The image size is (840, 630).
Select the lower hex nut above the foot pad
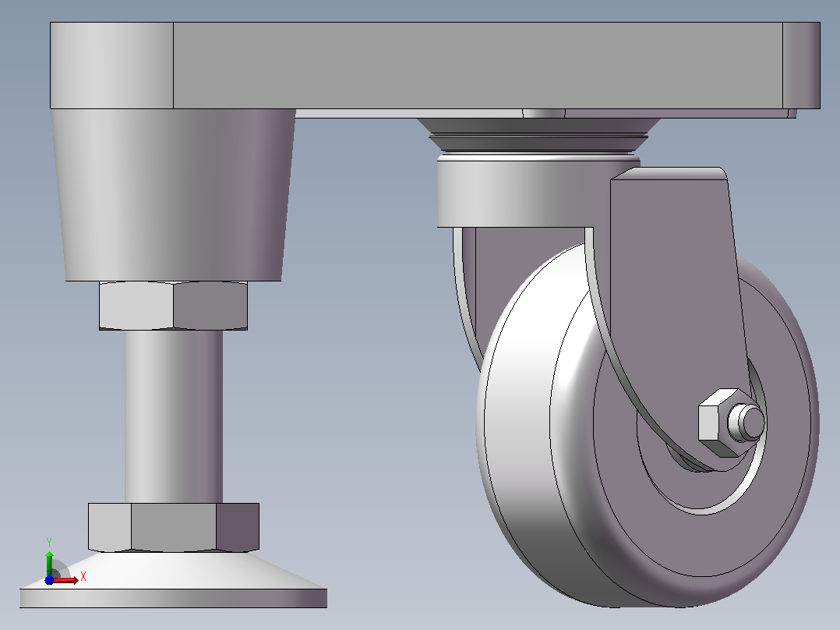174,528
